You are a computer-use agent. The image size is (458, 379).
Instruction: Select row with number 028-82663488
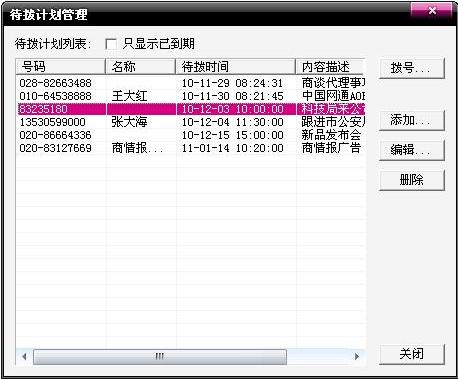(191, 83)
